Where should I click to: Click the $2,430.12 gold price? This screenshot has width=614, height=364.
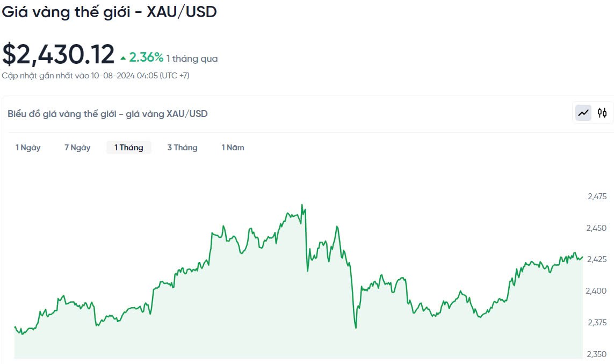(x=59, y=55)
